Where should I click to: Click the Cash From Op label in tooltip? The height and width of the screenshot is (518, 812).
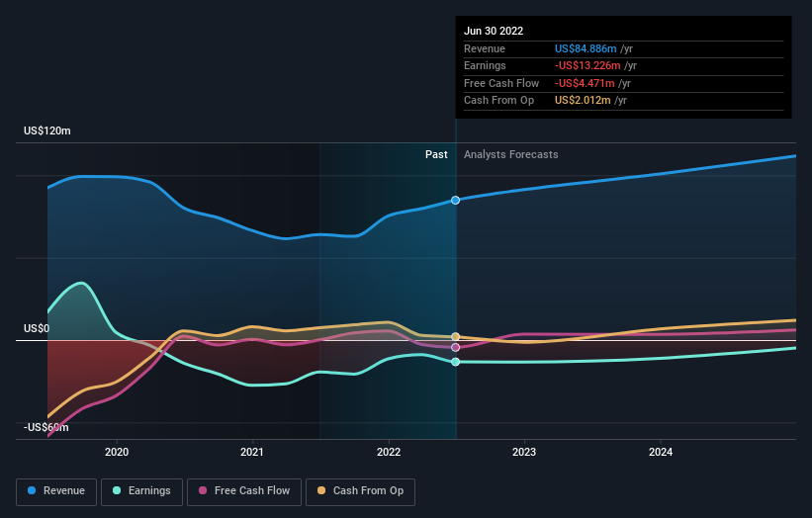click(498, 101)
